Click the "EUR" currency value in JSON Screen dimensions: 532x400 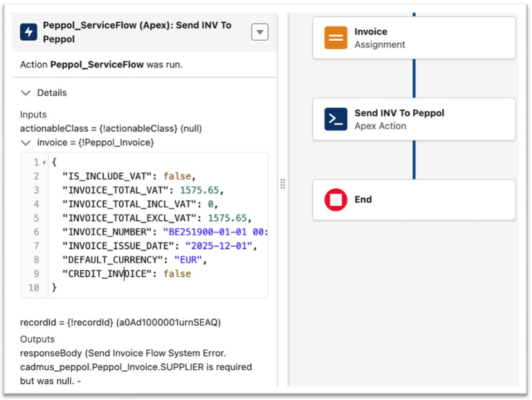coord(187,260)
